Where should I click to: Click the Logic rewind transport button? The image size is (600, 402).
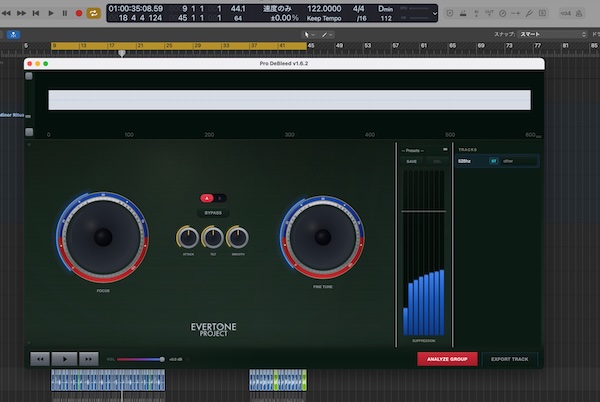click(7, 13)
